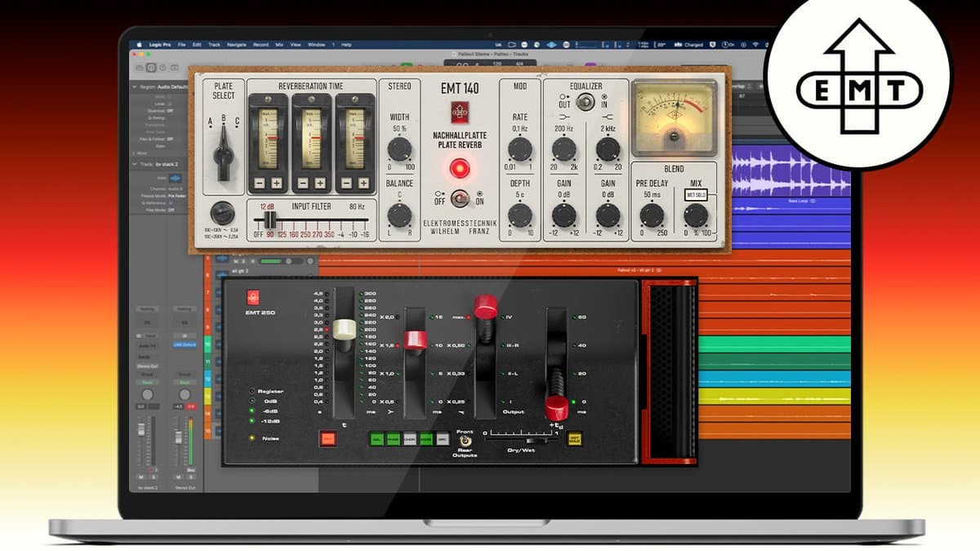Image resolution: width=980 pixels, height=551 pixels.
Task: Adjust the Mod Rate knob
Action: click(x=520, y=149)
